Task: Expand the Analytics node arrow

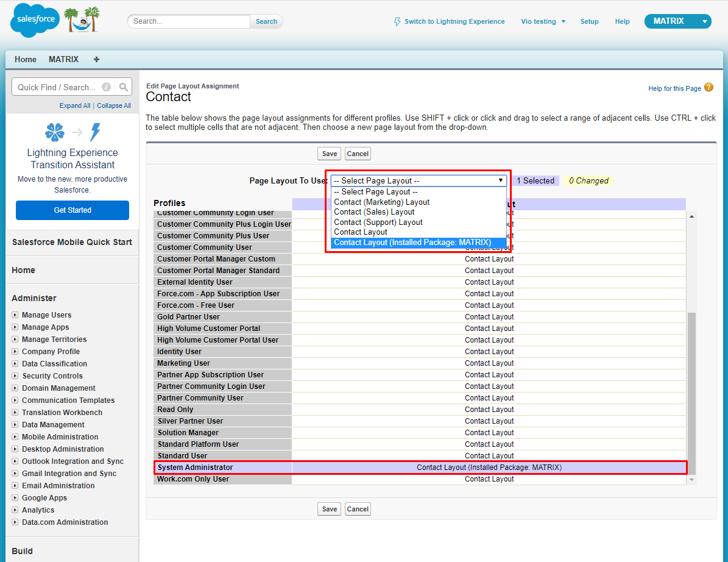Action: pyautogui.click(x=15, y=510)
